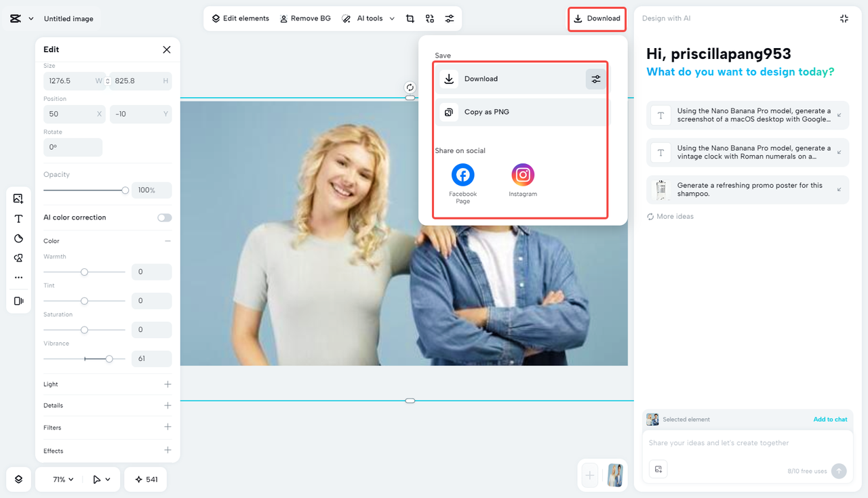Click More ideas to refresh suggestions
868x498 pixels.
pyautogui.click(x=670, y=217)
